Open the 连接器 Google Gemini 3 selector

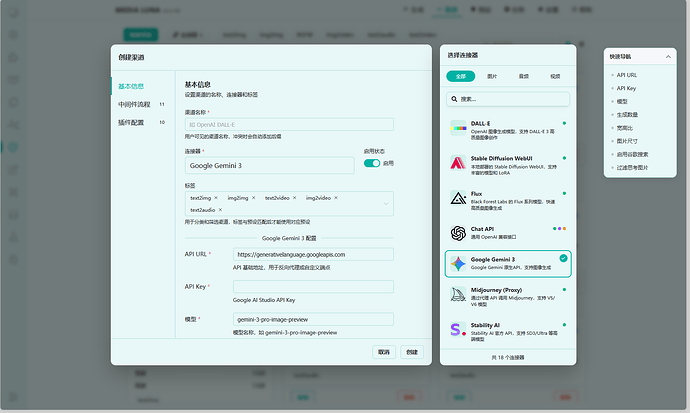(x=269, y=165)
